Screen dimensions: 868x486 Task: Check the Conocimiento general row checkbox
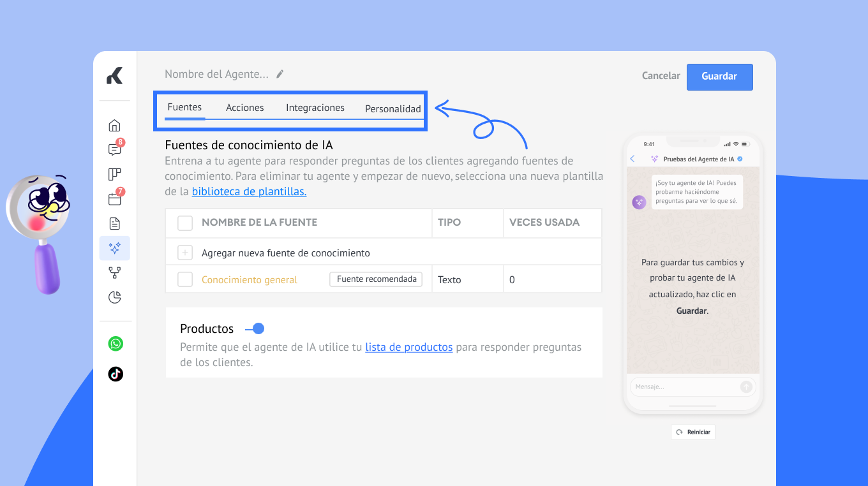point(185,279)
